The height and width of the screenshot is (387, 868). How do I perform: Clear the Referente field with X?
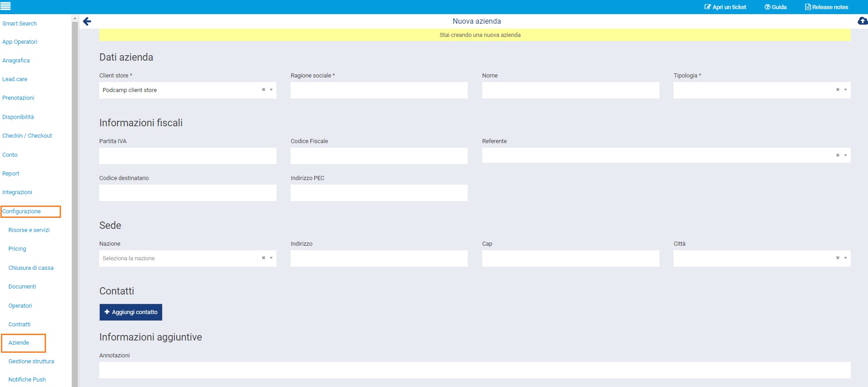(837, 155)
